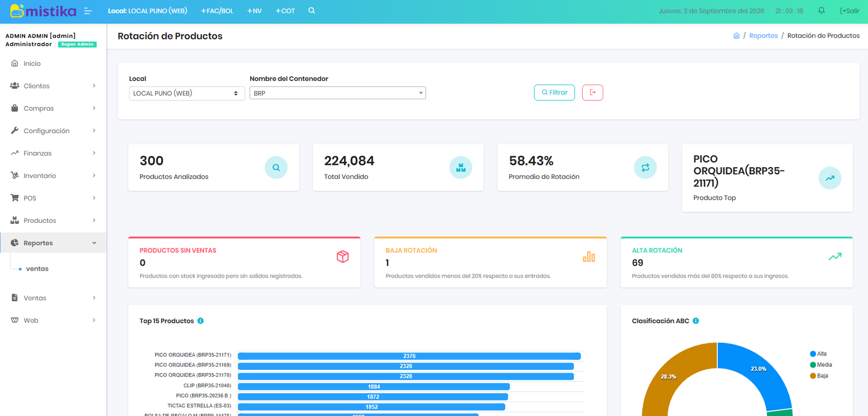This screenshot has width=868, height=416.
Task: Click the Total Vendido boxes icon
Action: (x=461, y=168)
